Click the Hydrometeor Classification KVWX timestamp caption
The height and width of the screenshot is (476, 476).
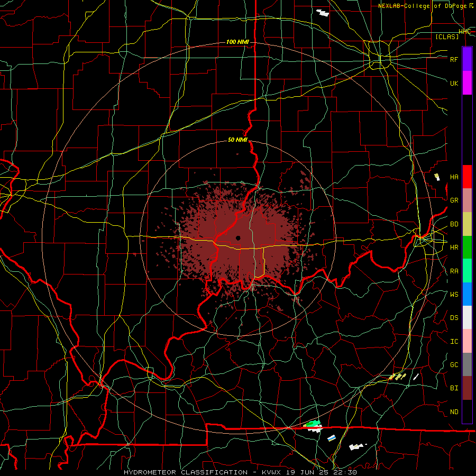tap(240, 472)
